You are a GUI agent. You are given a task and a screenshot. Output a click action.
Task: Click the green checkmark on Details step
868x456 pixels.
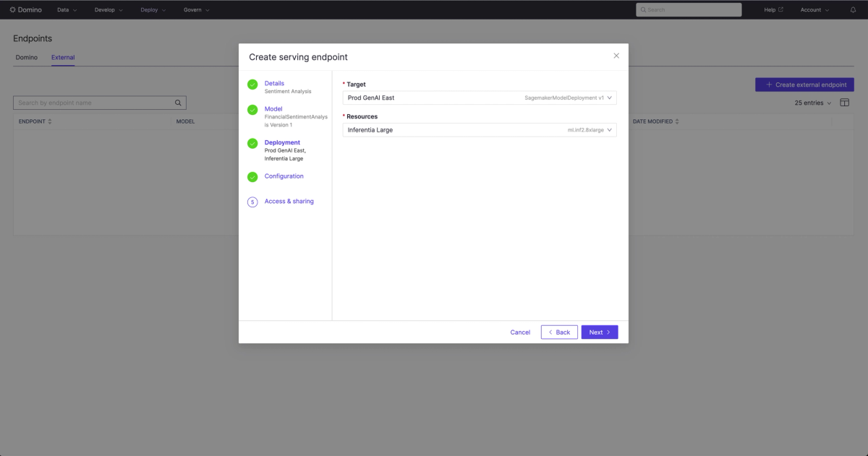252,85
